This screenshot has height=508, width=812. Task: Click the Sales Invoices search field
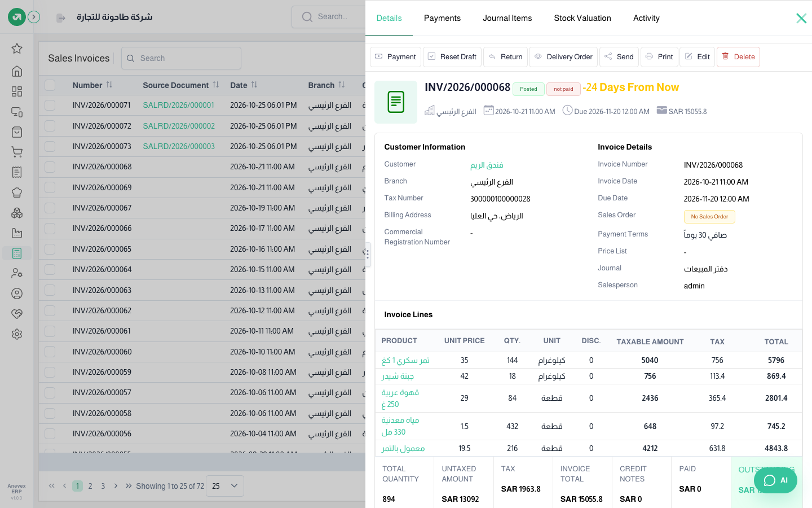coord(181,58)
